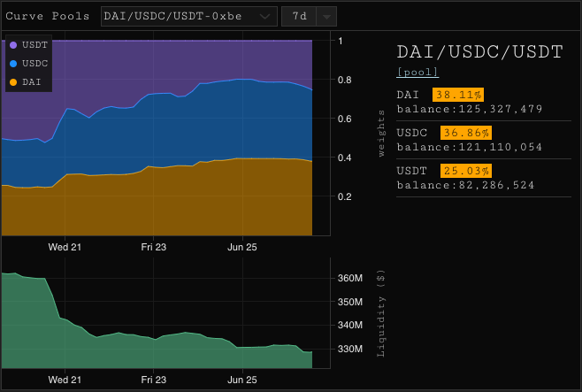Viewport: 582px width, 392px height.
Task: Toggle USDT series in chart legend
Action: [28, 45]
